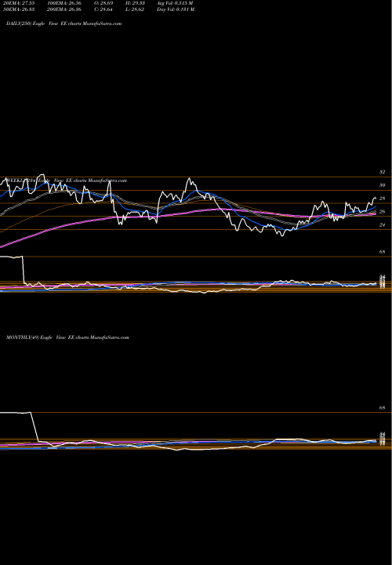Click the WEEKLY chart title label
Image resolution: width=392 pixels, height=565 pixels.
click(x=67, y=180)
